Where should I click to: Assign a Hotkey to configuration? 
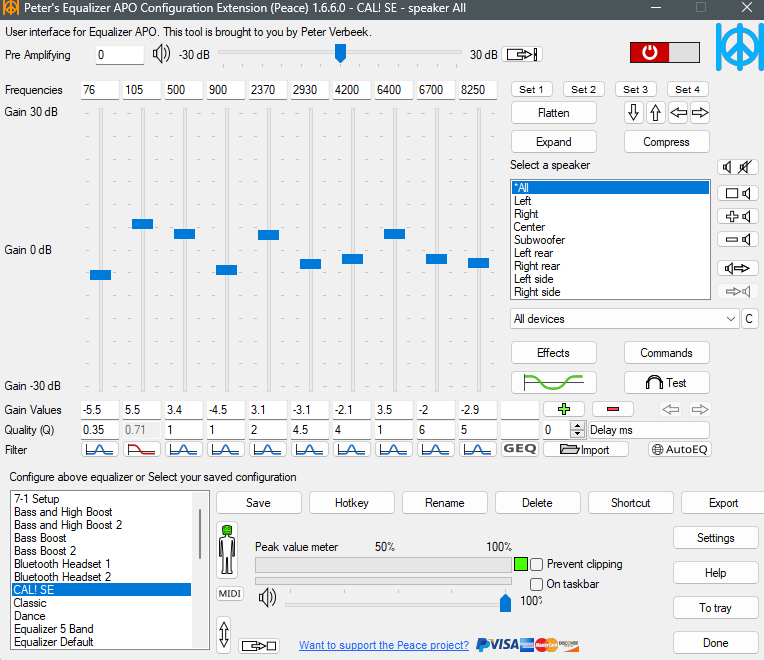click(351, 503)
